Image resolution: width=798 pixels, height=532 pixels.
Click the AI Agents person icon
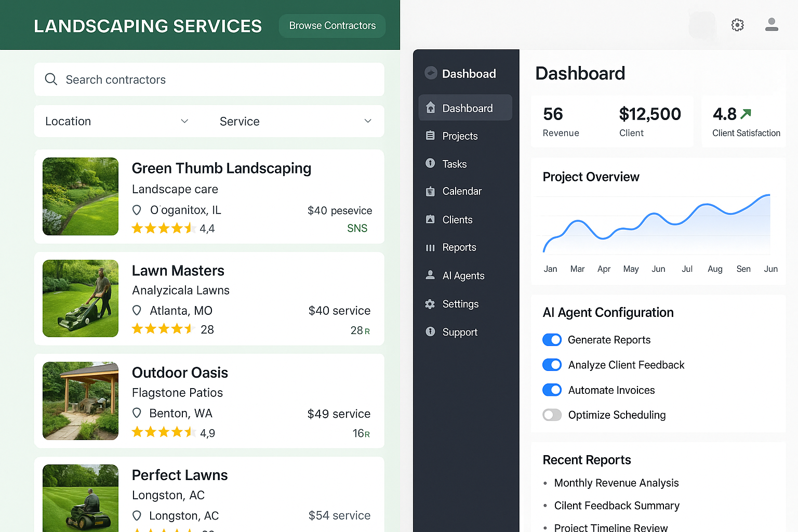[x=430, y=275]
